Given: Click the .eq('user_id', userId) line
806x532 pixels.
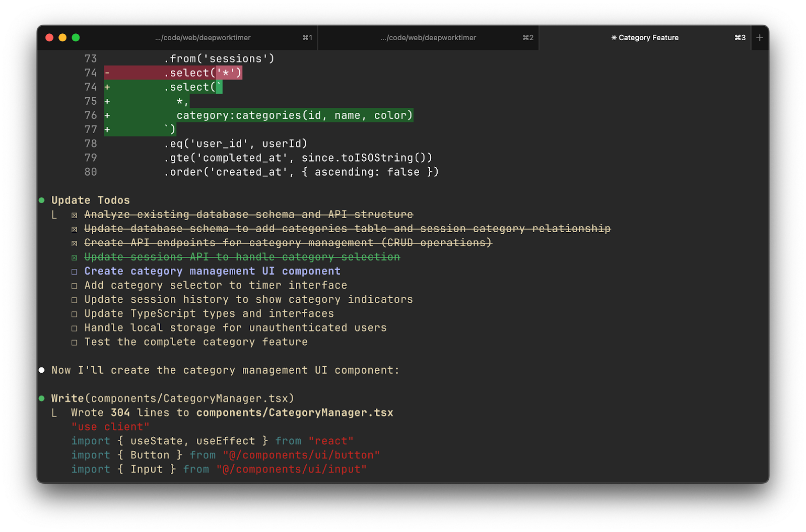Looking at the screenshot, I should [235, 144].
